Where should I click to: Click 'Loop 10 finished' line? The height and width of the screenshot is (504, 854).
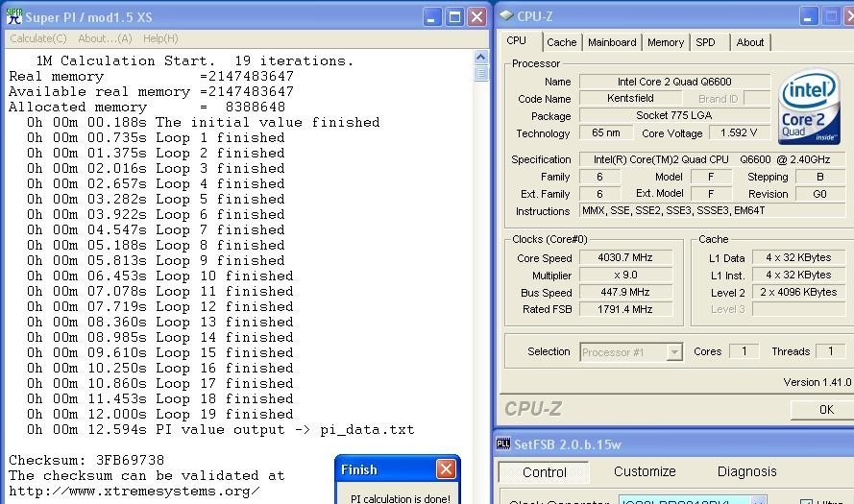tap(160, 276)
